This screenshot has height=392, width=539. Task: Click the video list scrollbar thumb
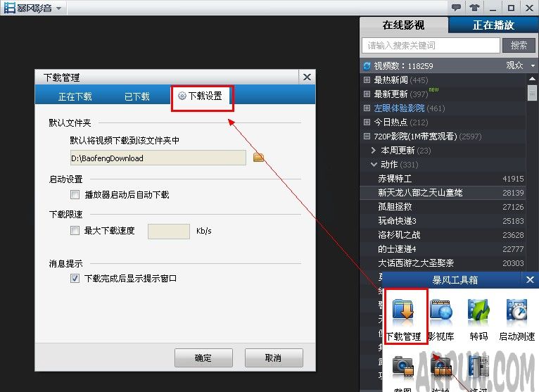532,92
